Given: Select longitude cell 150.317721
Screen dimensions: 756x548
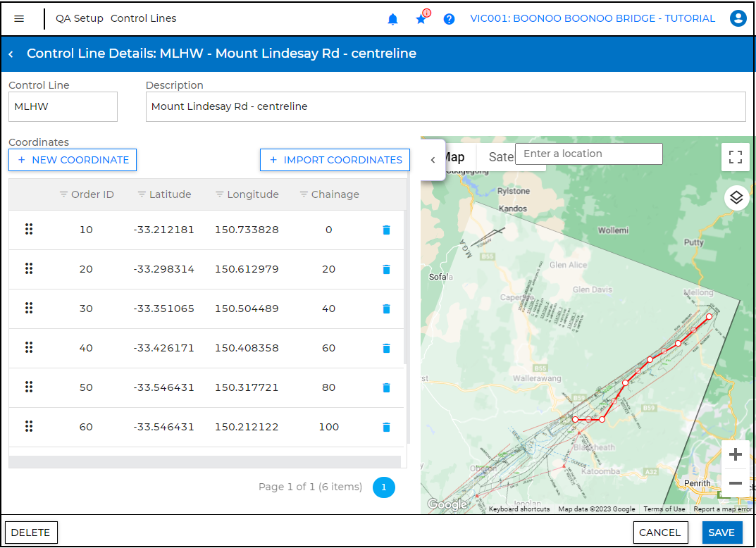Looking at the screenshot, I should 247,388.
